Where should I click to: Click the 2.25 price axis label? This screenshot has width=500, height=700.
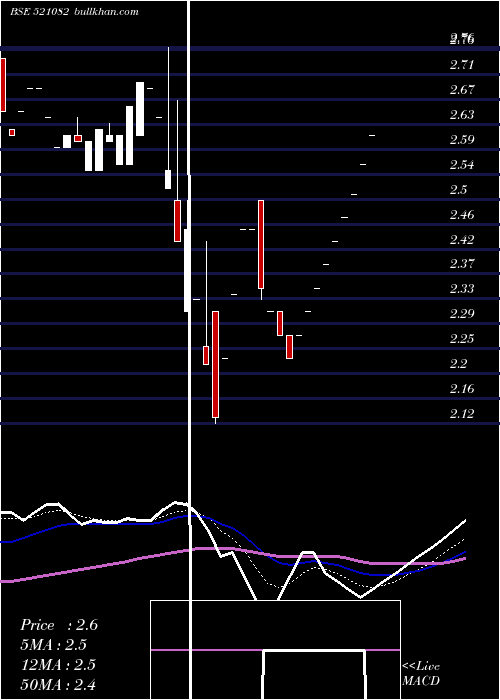[462, 339]
